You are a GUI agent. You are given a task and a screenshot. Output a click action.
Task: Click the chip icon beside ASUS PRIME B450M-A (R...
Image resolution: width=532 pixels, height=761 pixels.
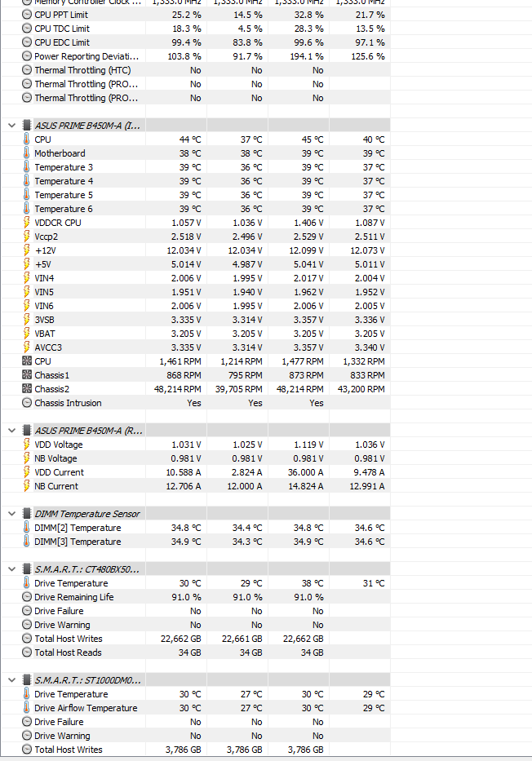(27, 431)
